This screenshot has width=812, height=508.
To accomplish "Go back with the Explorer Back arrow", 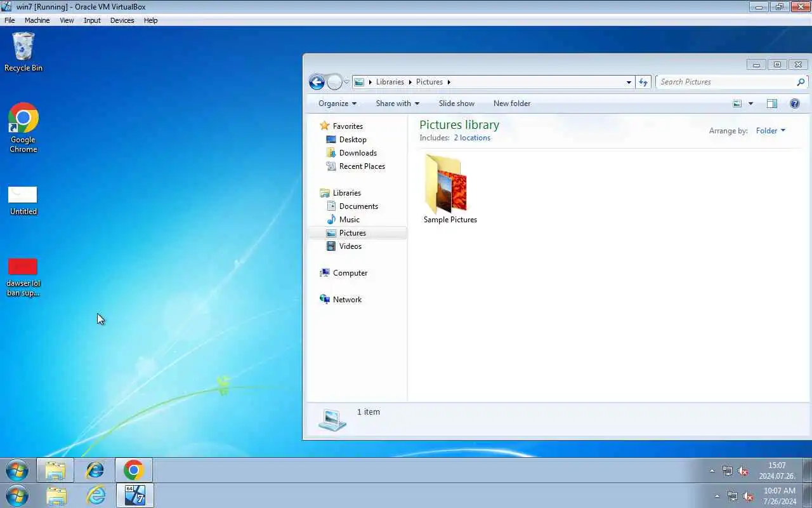I will click(x=317, y=82).
